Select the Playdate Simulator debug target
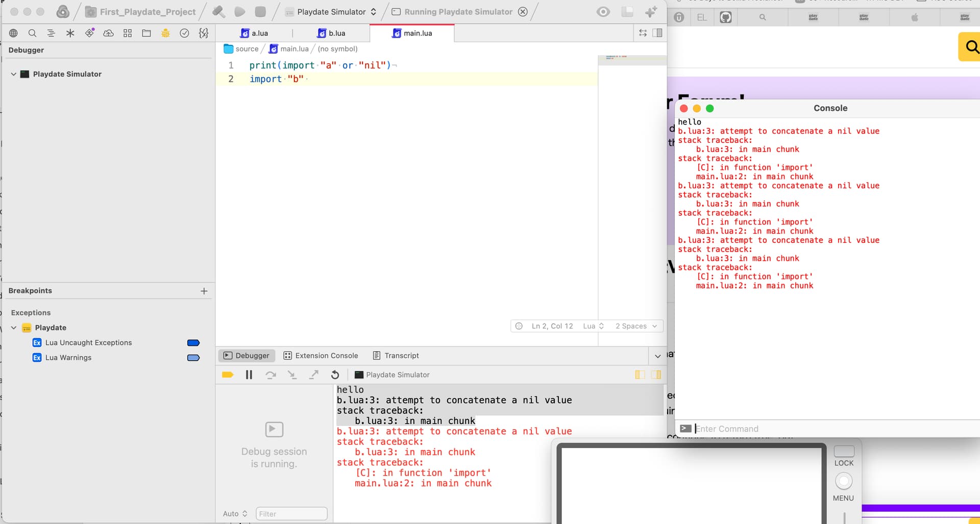This screenshot has width=980, height=524. click(x=392, y=375)
